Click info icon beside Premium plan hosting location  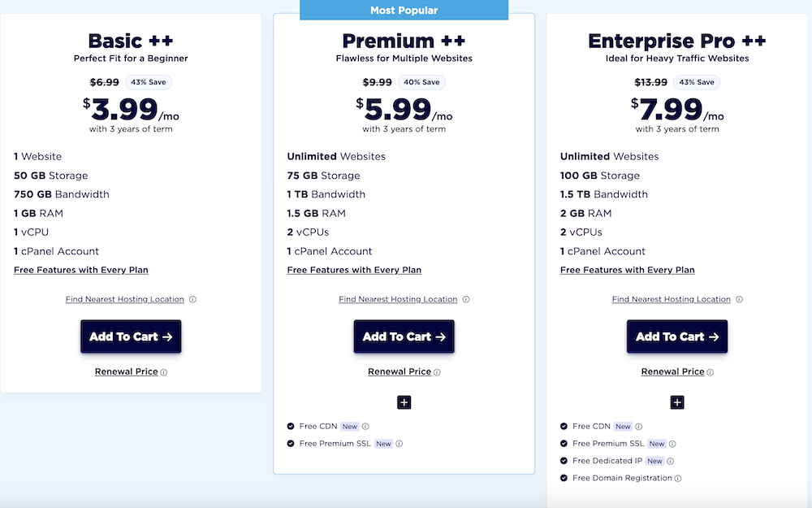(x=466, y=299)
